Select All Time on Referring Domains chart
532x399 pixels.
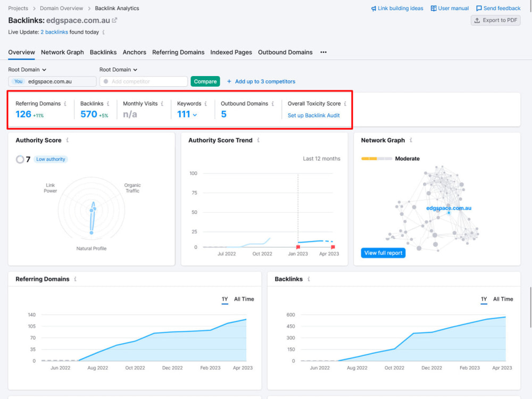coord(244,299)
